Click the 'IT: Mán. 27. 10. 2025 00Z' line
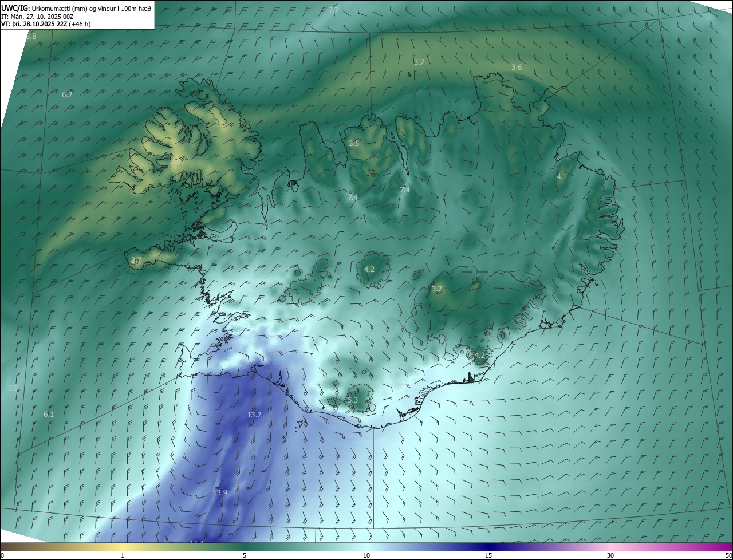This screenshot has width=733, height=560. click(x=37, y=17)
